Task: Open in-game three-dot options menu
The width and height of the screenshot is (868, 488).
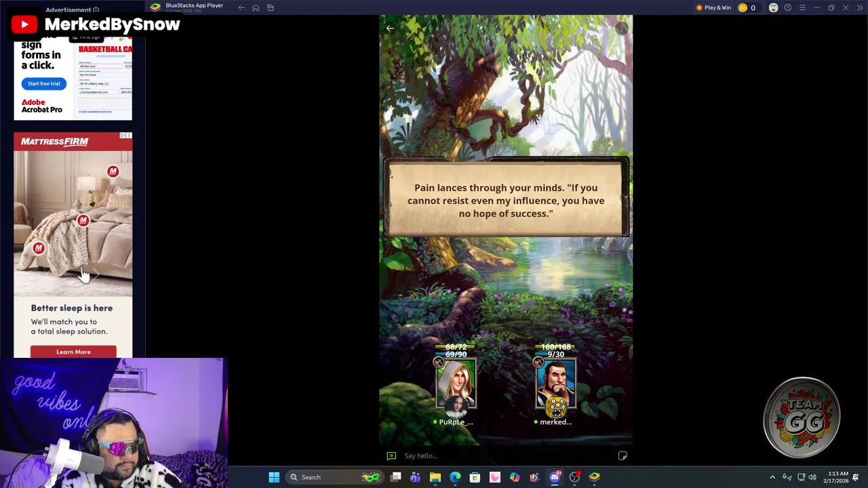Action: pos(622,28)
